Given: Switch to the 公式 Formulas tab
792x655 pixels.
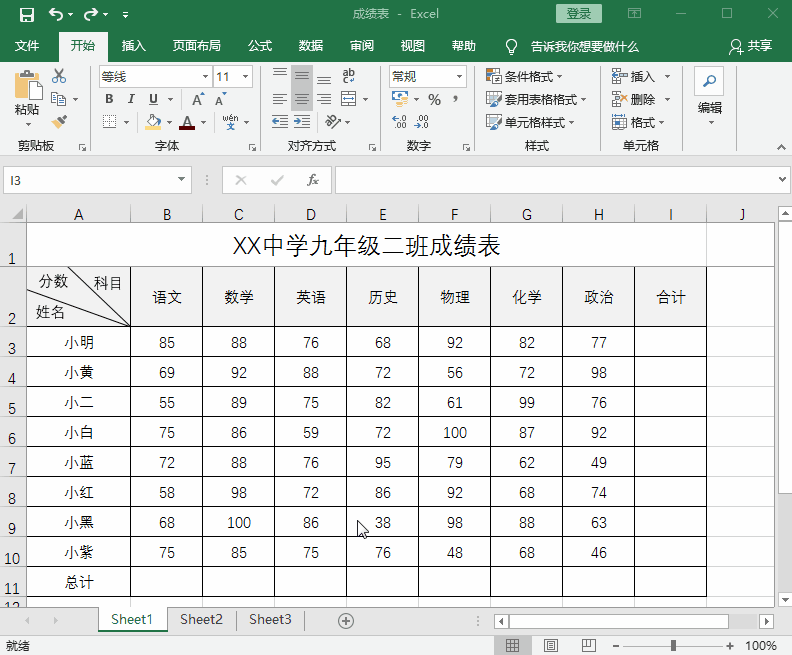Looking at the screenshot, I should tap(260, 46).
